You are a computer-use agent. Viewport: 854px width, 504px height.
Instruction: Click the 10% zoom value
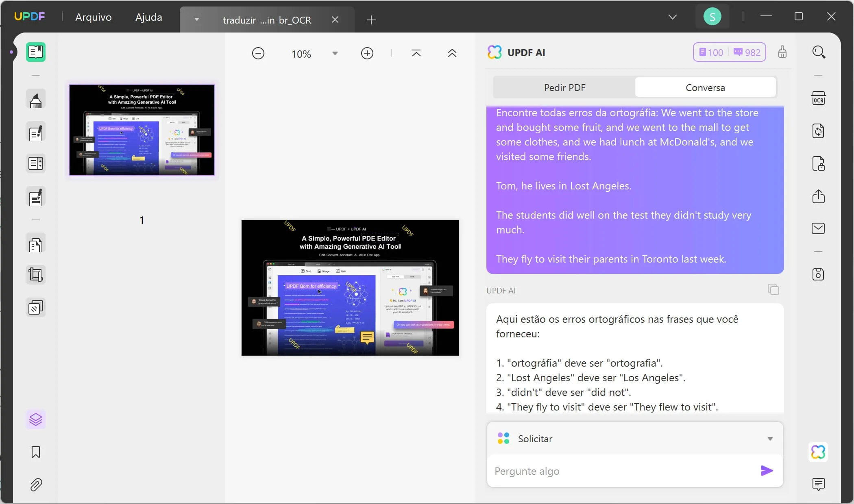click(301, 54)
